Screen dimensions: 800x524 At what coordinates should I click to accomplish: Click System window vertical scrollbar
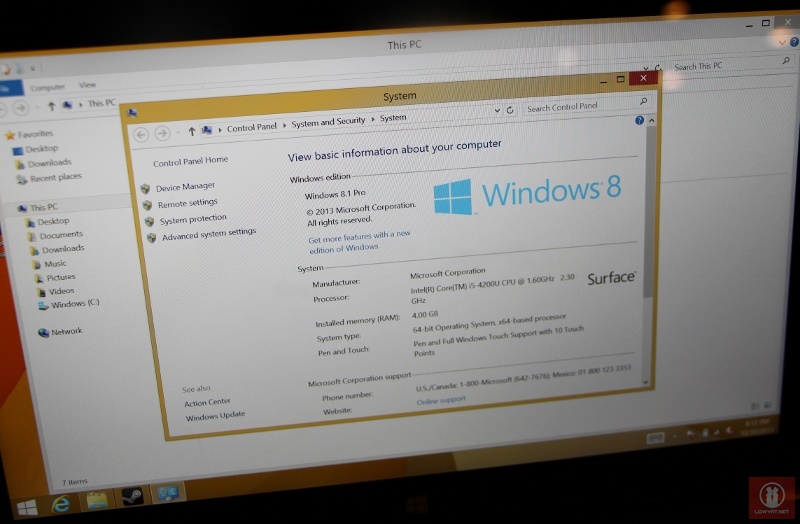648,212
